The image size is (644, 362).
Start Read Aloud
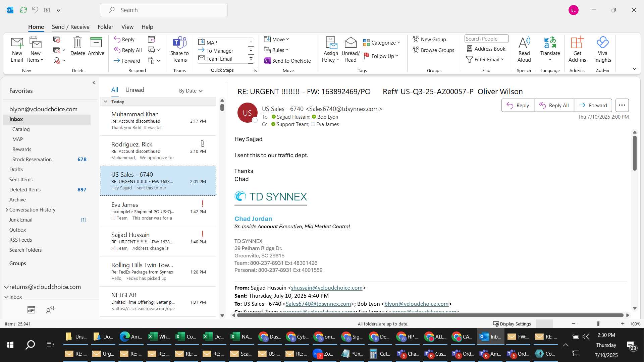point(524,50)
